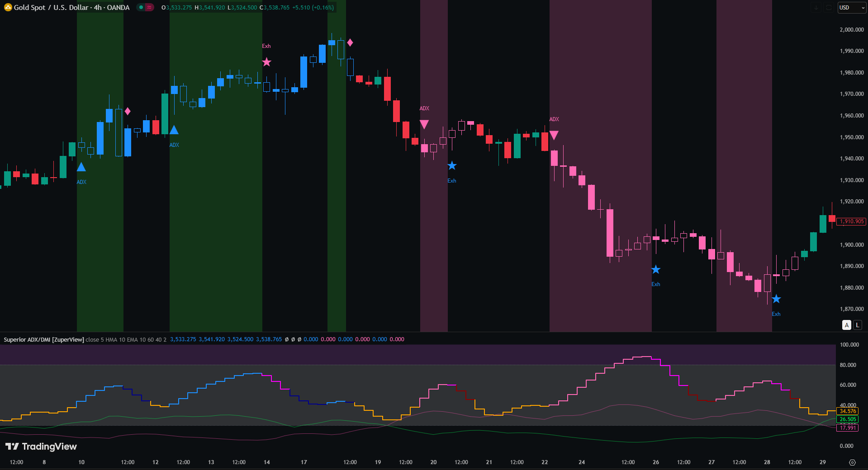Click the pink wave data status icon
Image resolution: width=868 pixels, height=470 pixels.
coord(149,7)
